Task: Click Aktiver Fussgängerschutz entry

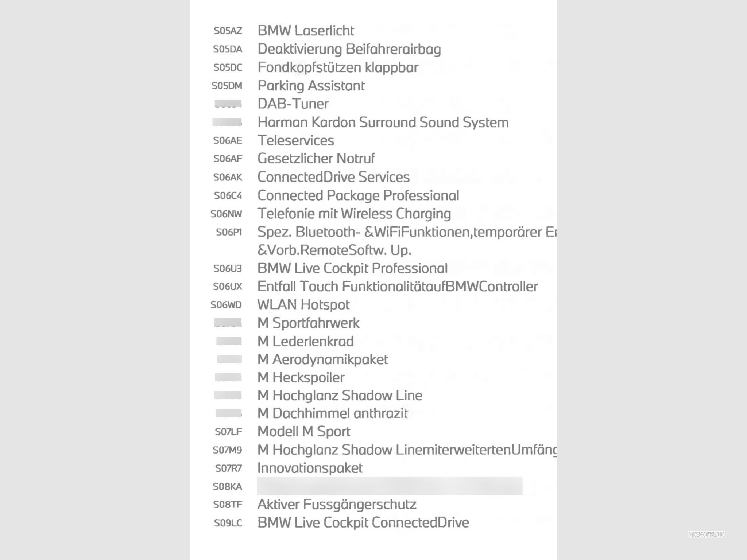Action: (x=337, y=505)
